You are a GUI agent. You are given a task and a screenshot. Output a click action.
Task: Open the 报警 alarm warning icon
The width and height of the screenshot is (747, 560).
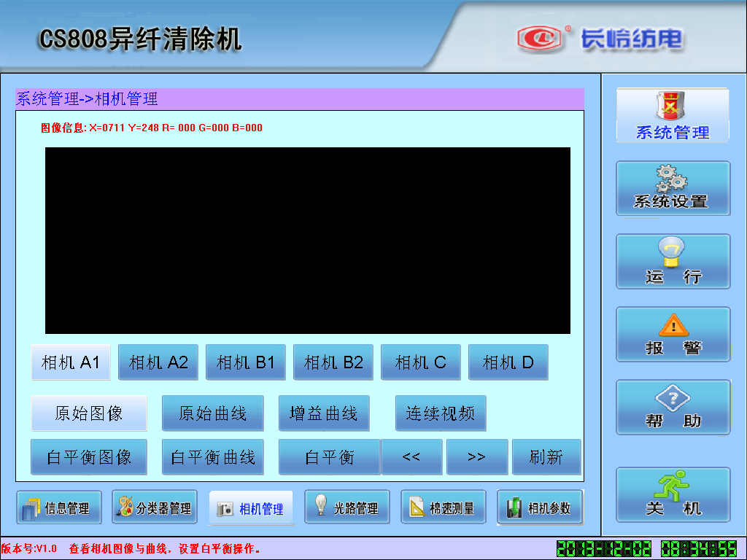pos(672,334)
